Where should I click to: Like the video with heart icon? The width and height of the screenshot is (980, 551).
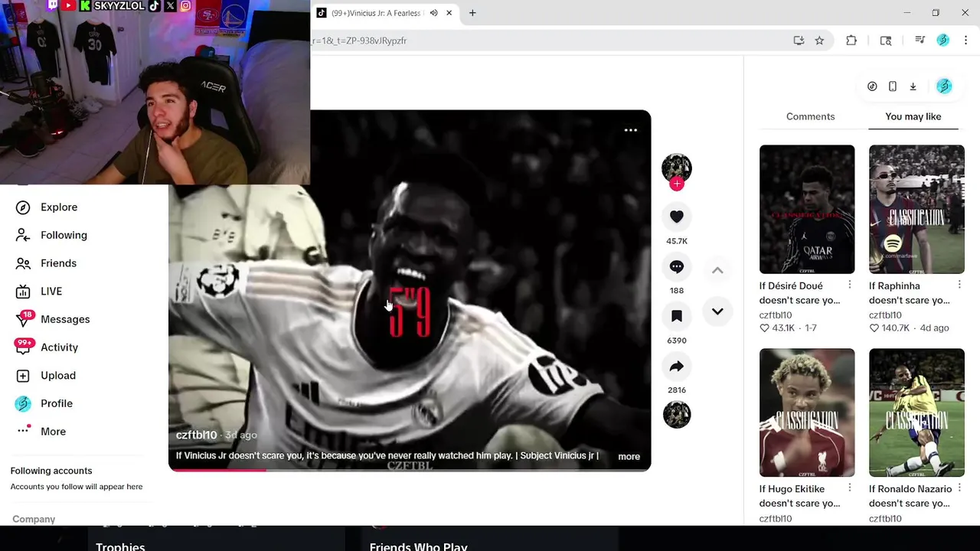point(677,217)
